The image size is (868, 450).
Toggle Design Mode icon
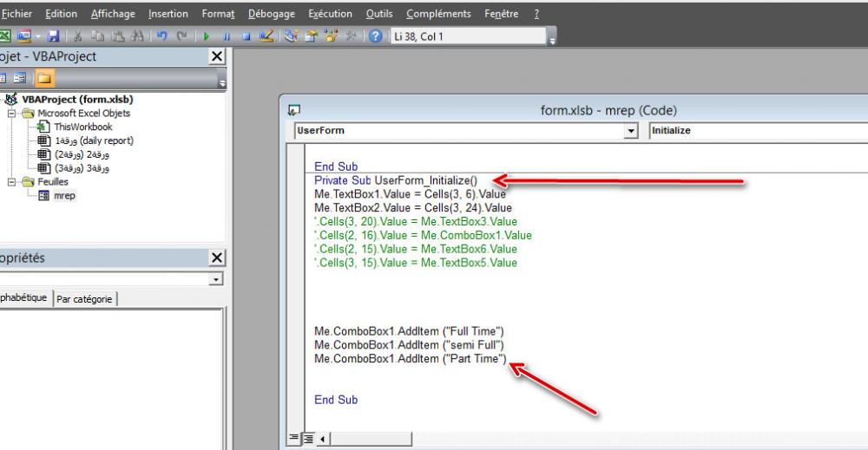pyautogui.click(x=266, y=36)
